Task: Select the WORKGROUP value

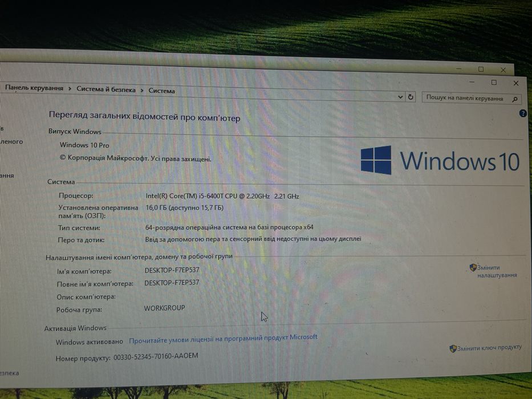Action: 164,308
